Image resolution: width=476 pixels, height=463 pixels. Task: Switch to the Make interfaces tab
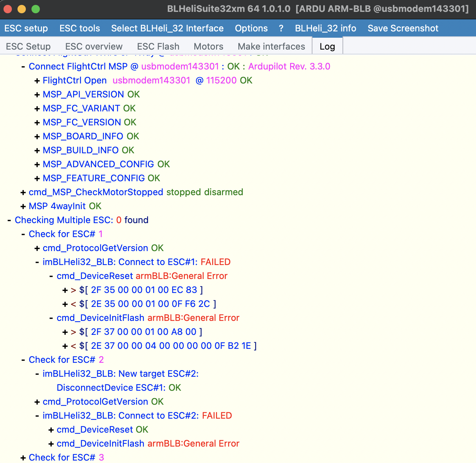271,46
